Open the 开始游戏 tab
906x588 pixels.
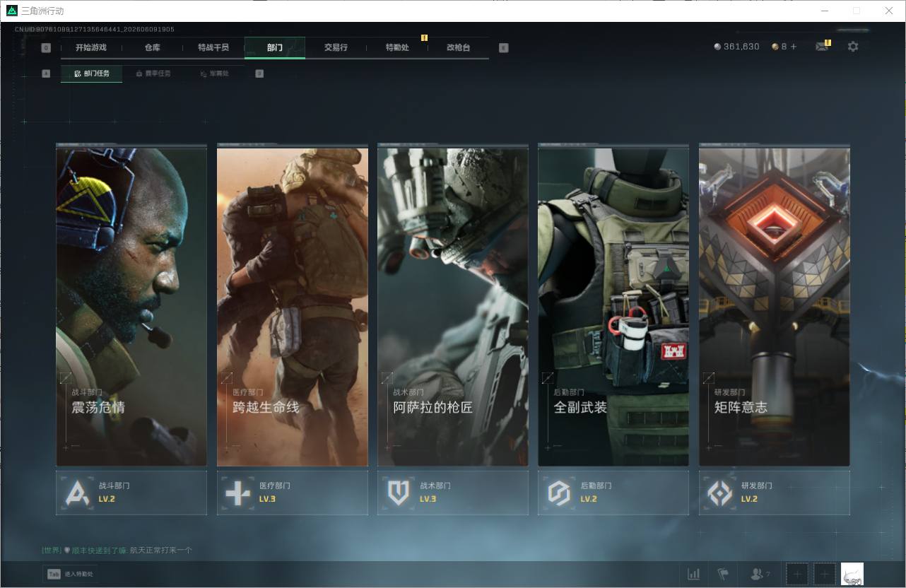(x=91, y=47)
